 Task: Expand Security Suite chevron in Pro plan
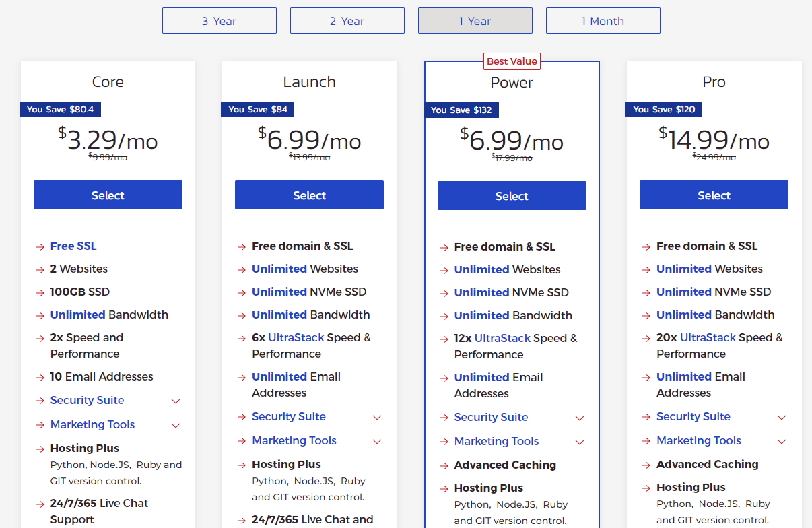782,418
